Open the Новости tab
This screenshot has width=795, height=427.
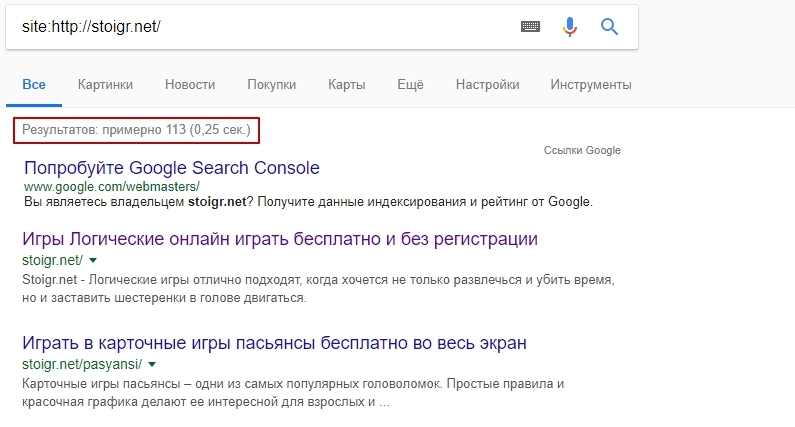(x=190, y=85)
